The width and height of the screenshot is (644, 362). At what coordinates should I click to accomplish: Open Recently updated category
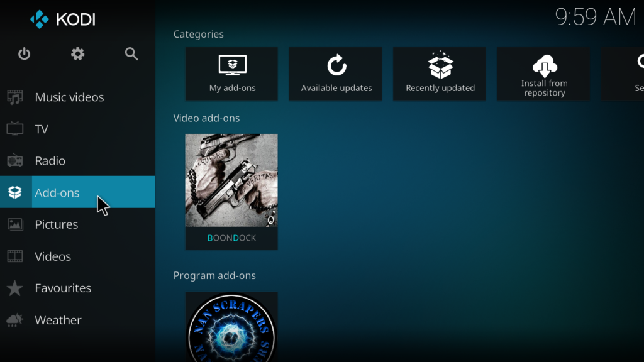[x=440, y=74]
